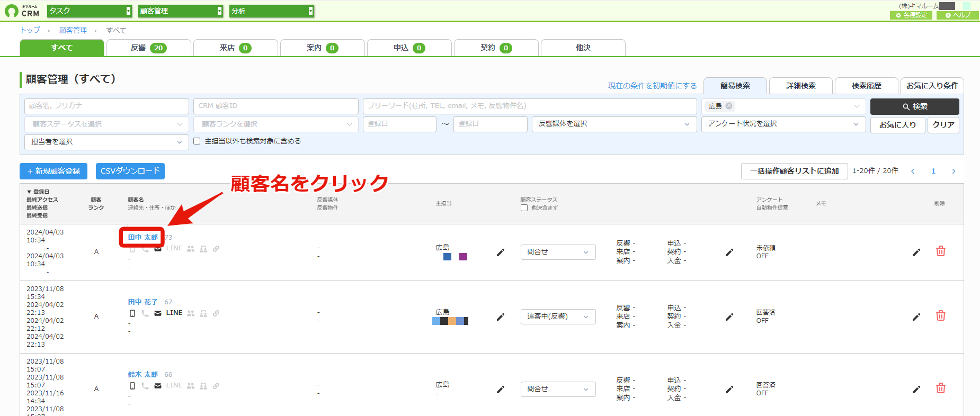Open customer 田中 太郎's detail page
This screenshot has width=980, height=416.
pos(142,238)
